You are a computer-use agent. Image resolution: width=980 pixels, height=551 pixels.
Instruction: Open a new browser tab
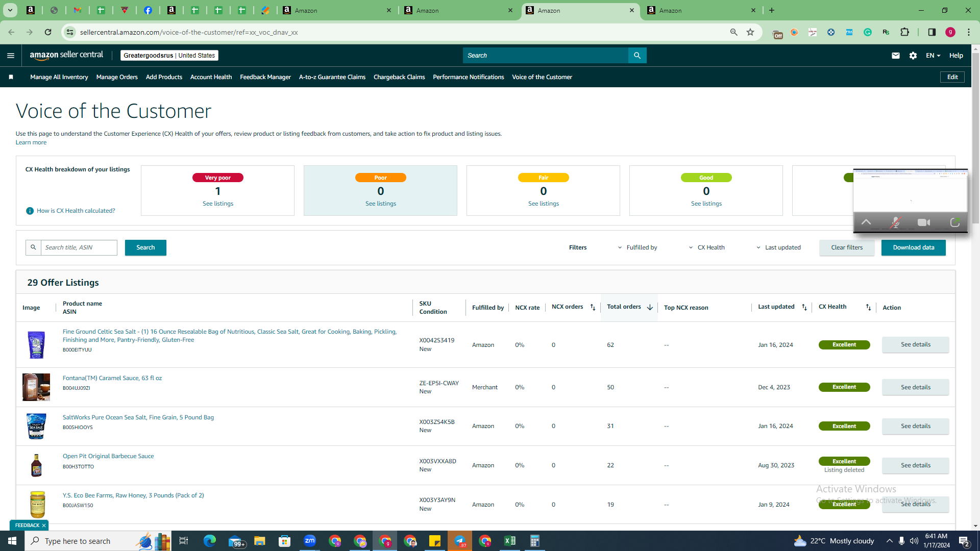772,10
